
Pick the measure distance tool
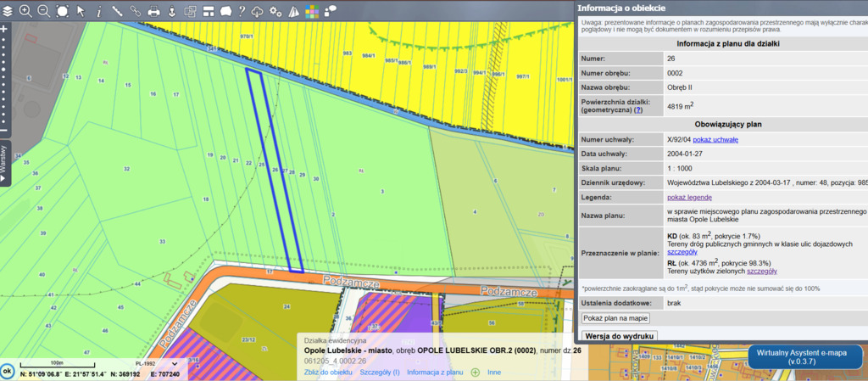(117, 11)
